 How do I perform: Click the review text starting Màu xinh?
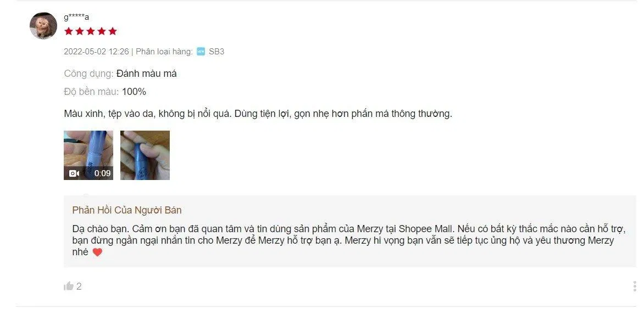click(x=258, y=114)
